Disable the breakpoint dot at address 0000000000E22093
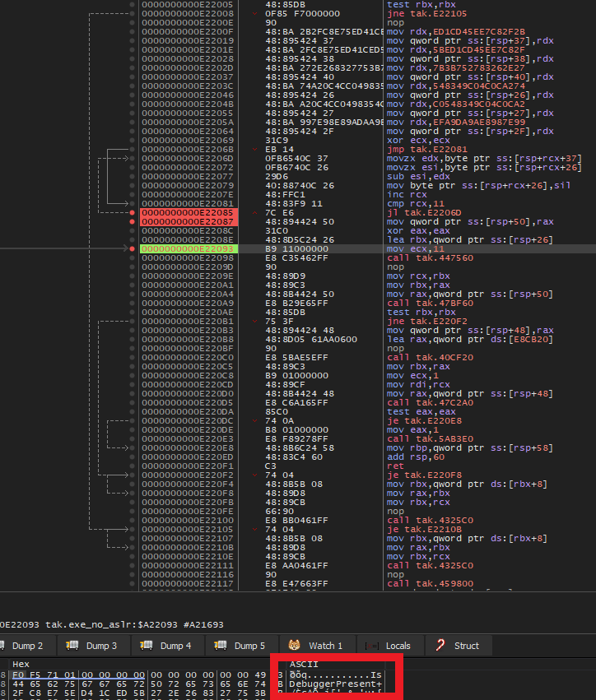596x700 pixels. [x=132, y=248]
